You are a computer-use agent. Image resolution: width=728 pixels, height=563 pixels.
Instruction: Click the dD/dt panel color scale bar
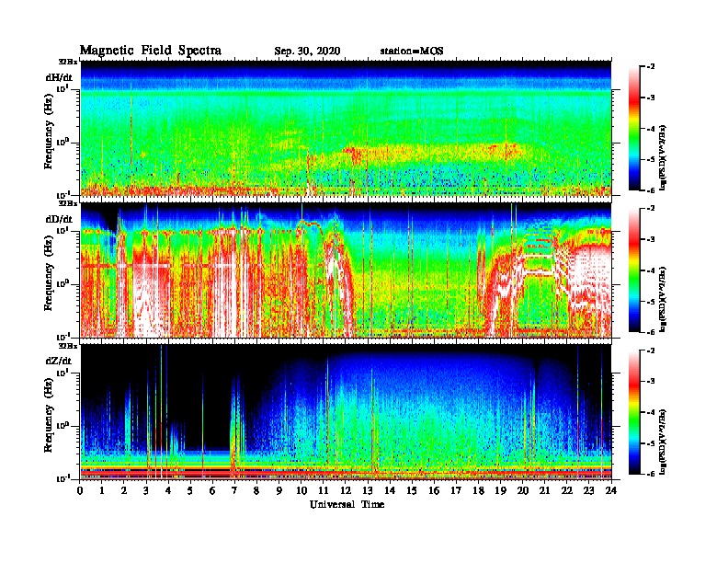pyautogui.click(x=633, y=270)
